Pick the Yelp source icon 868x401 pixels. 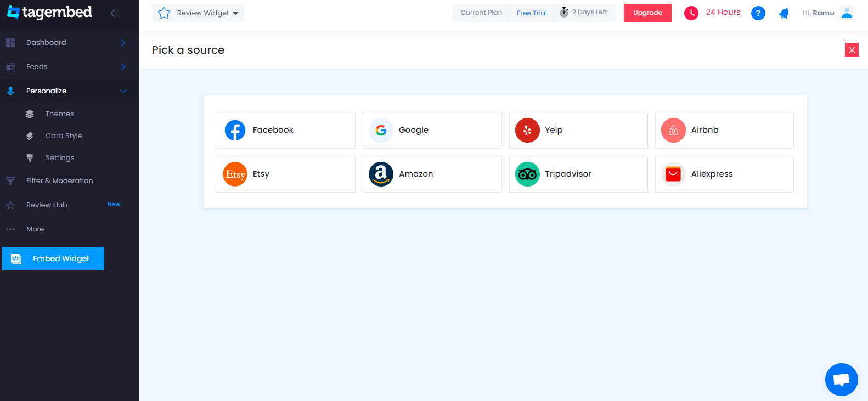pos(527,130)
